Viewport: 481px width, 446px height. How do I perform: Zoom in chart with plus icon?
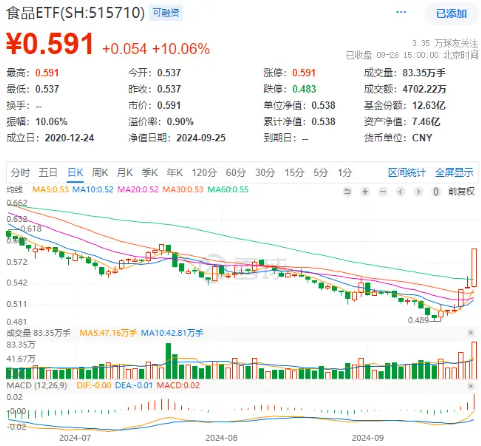[365, 192]
